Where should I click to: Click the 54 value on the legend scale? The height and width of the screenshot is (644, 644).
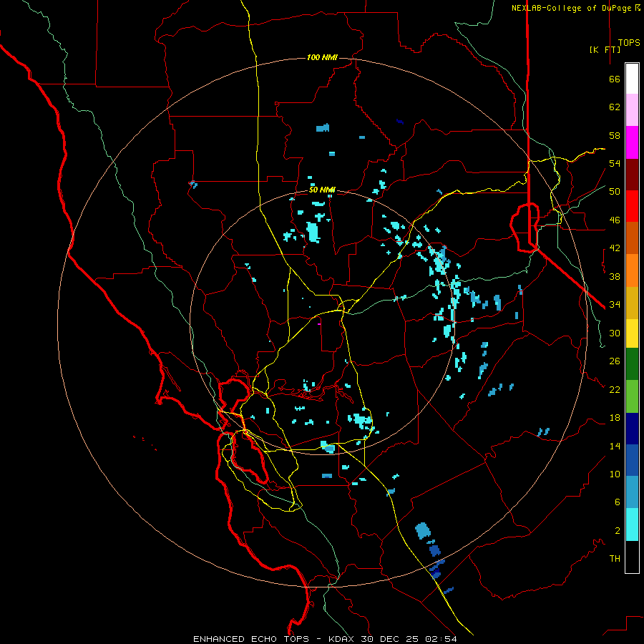coord(615,163)
